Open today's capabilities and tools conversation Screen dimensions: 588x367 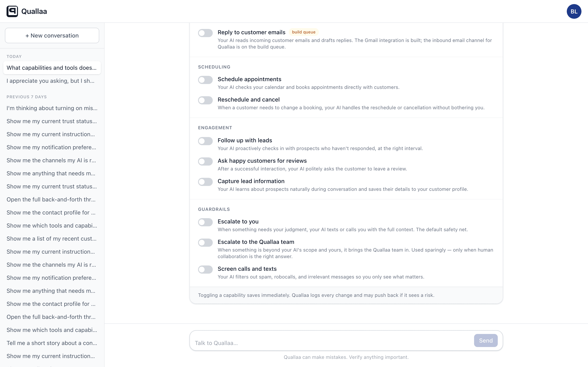52,68
